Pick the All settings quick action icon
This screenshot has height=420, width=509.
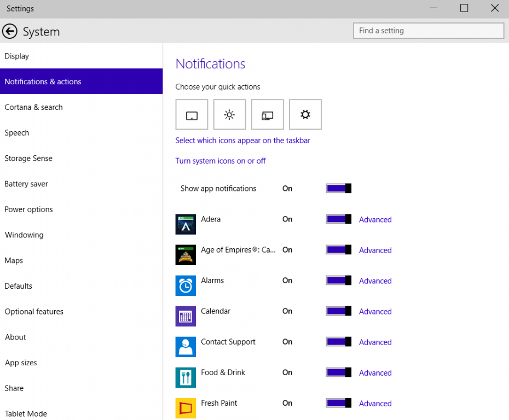coord(305,114)
